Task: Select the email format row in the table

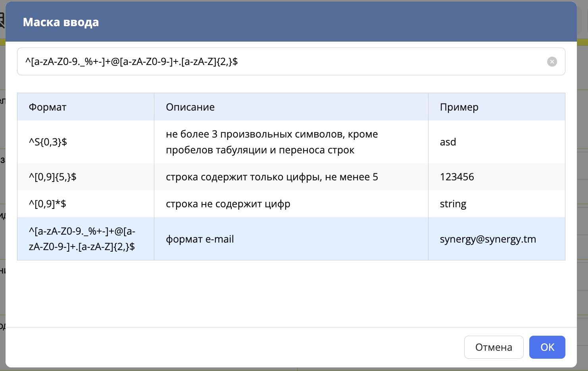Action: click(x=278, y=239)
